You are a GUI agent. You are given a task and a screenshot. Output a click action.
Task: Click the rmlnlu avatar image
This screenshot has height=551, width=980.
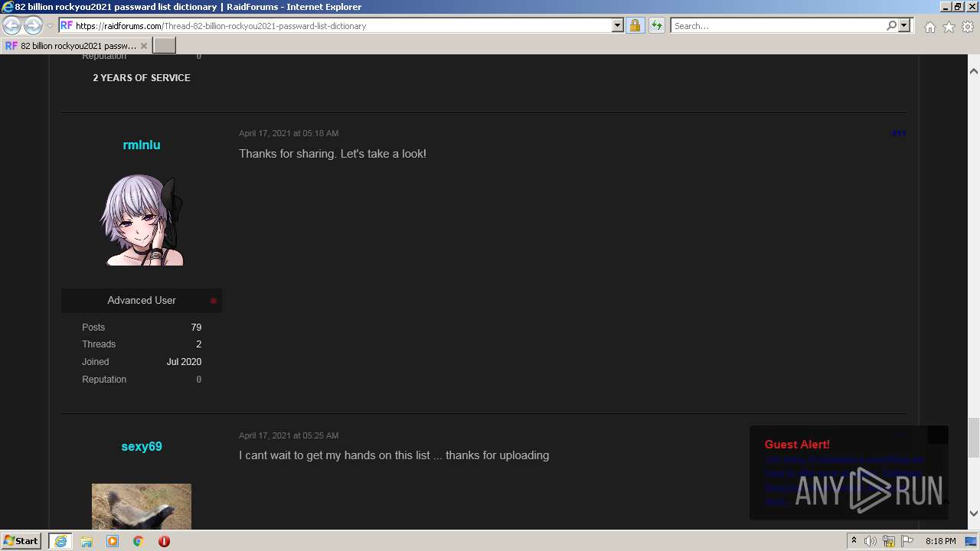coord(142,220)
